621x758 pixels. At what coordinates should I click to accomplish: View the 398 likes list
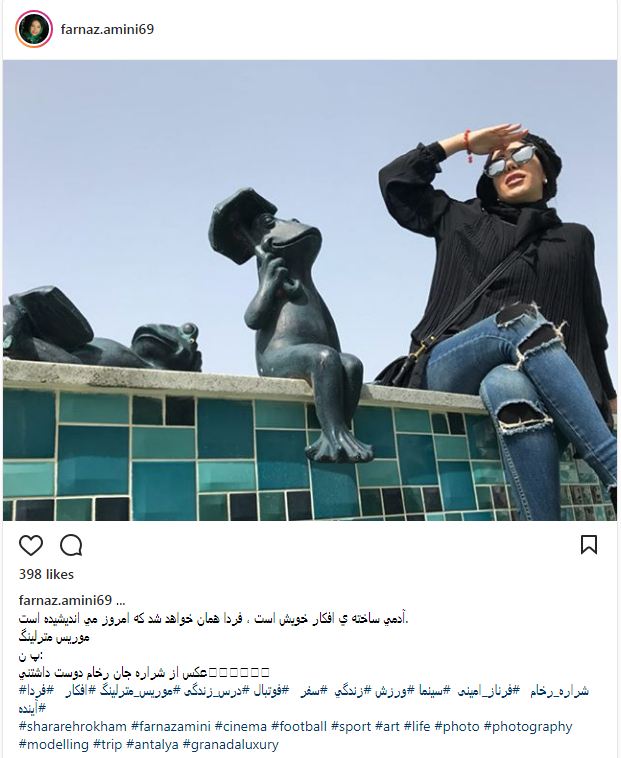tap(46, 574)
